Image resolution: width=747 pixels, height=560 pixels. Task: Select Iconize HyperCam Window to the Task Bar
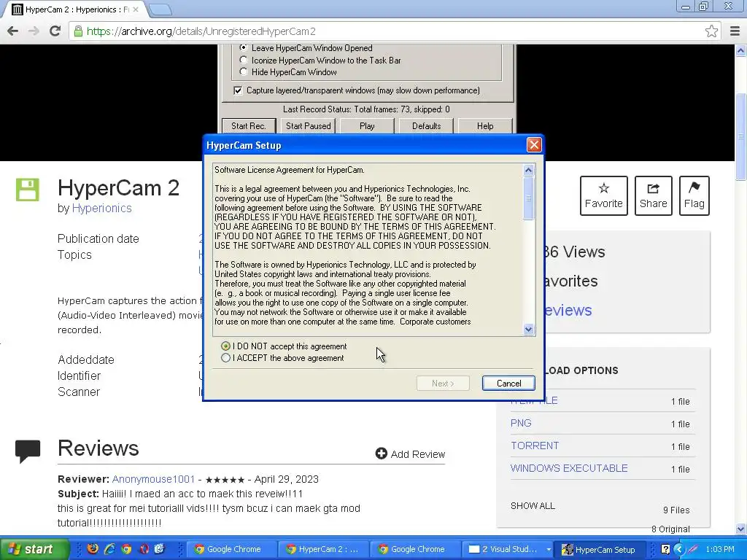[244, 60]
